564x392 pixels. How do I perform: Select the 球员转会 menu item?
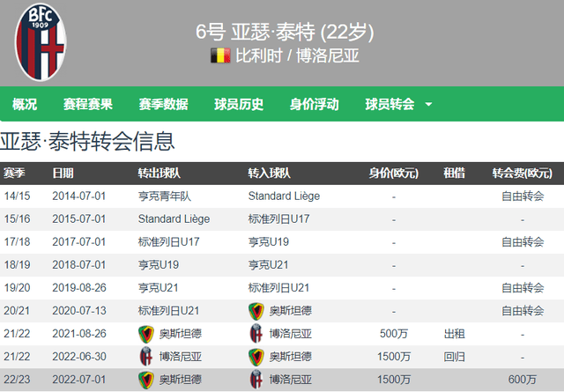(x=390, y=104)
